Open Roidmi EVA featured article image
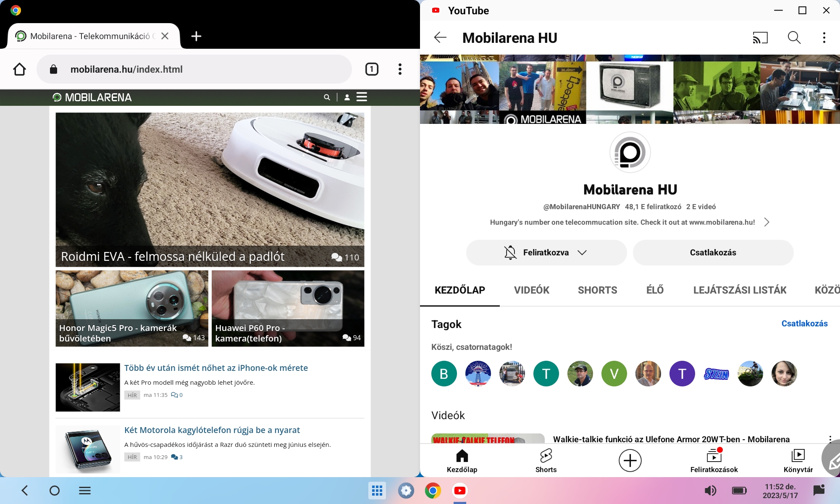This screenshot has height=504, width=840. [210, 189]
